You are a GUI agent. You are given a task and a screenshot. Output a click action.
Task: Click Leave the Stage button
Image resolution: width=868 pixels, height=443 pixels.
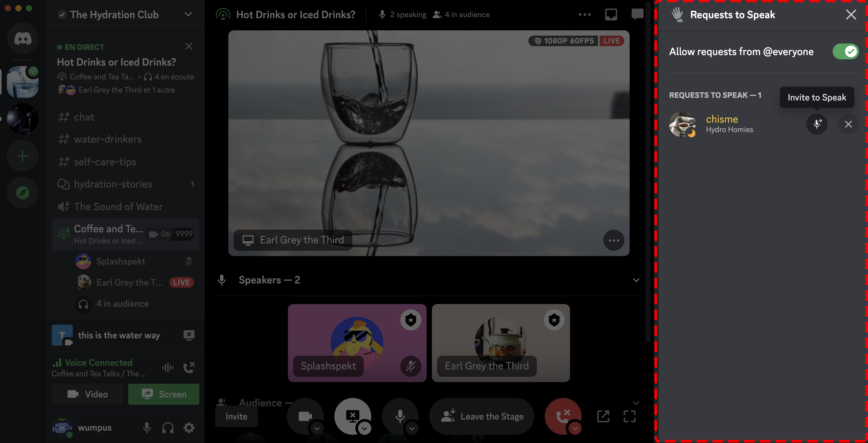484,416
